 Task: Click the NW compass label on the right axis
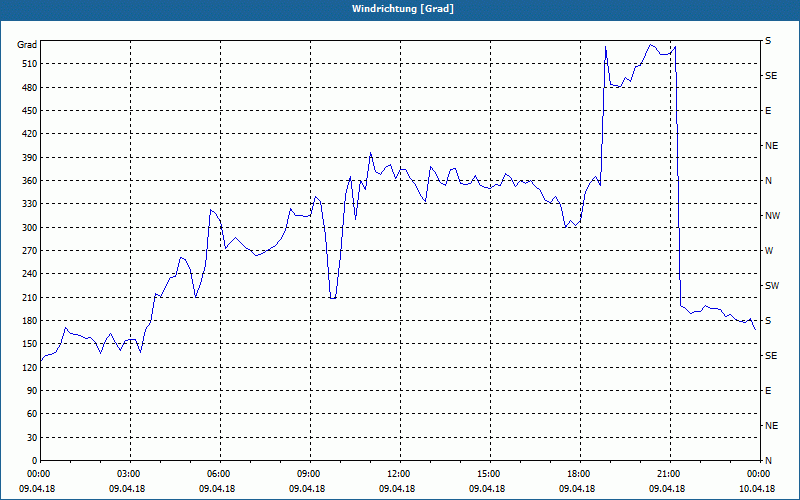click(772, 216)
